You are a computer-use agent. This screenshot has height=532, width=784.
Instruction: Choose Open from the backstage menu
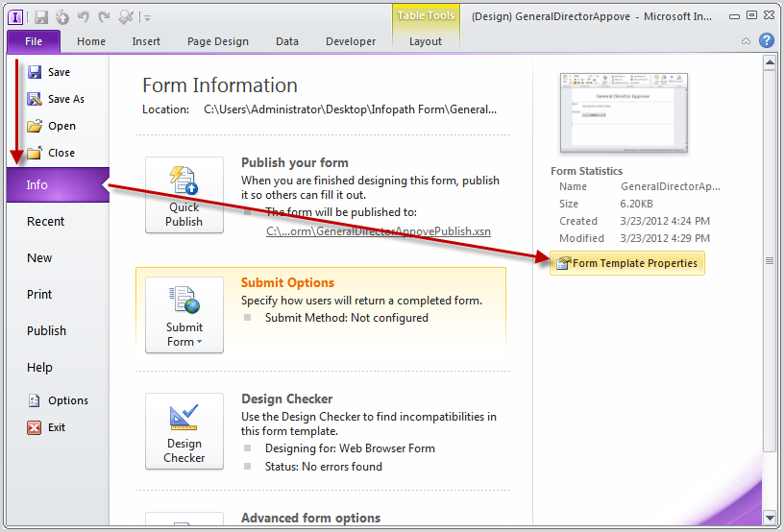[52, 127]
